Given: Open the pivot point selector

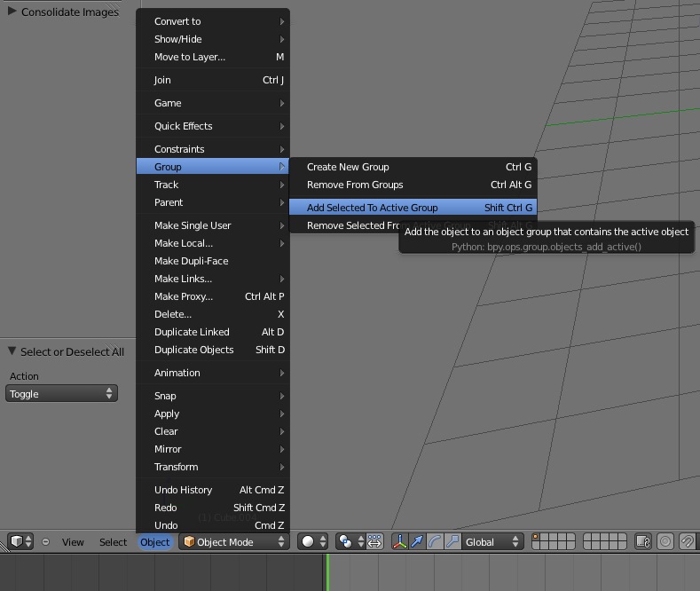Looking at the screenshot, I should 350,541.
